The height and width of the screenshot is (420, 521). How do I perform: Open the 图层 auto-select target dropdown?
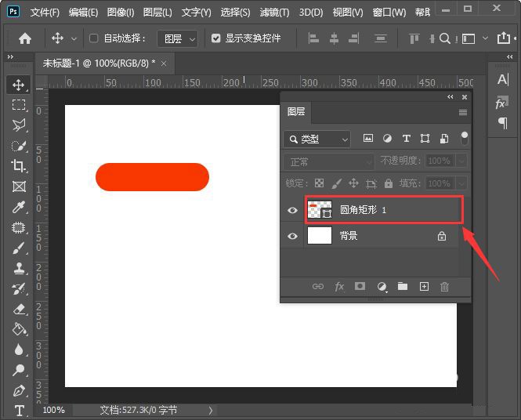tap(177, 39)
